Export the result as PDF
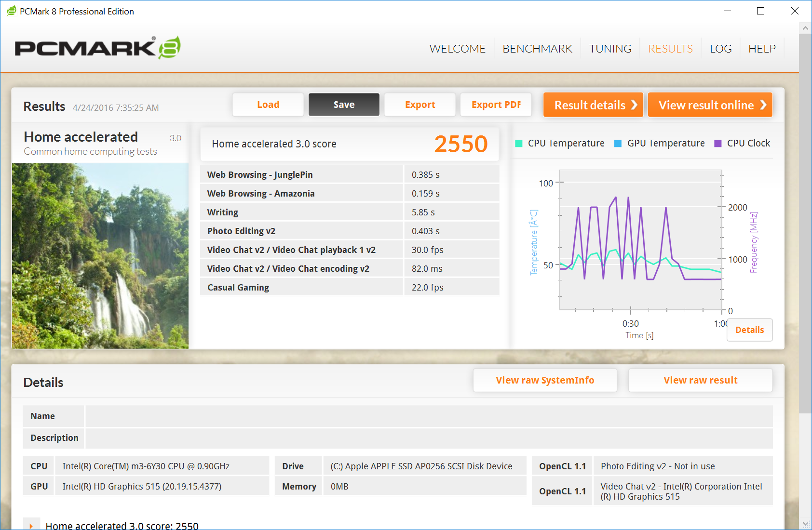 [496, 105]
